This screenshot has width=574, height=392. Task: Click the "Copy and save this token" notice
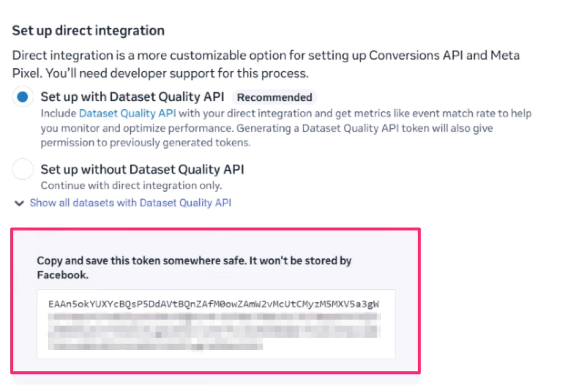pos(194,261)
